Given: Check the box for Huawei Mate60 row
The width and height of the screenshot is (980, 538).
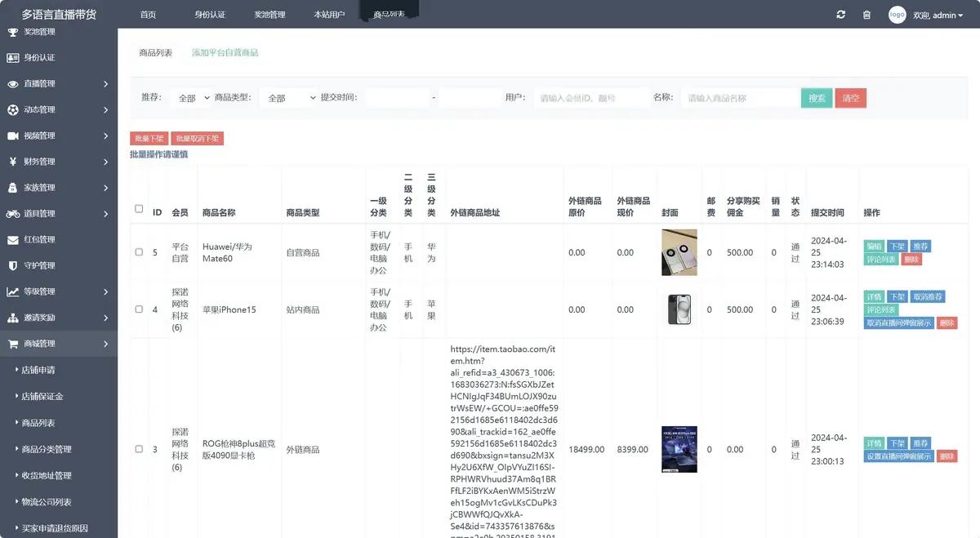Looking at the screenshot, I should click(139, 252).
